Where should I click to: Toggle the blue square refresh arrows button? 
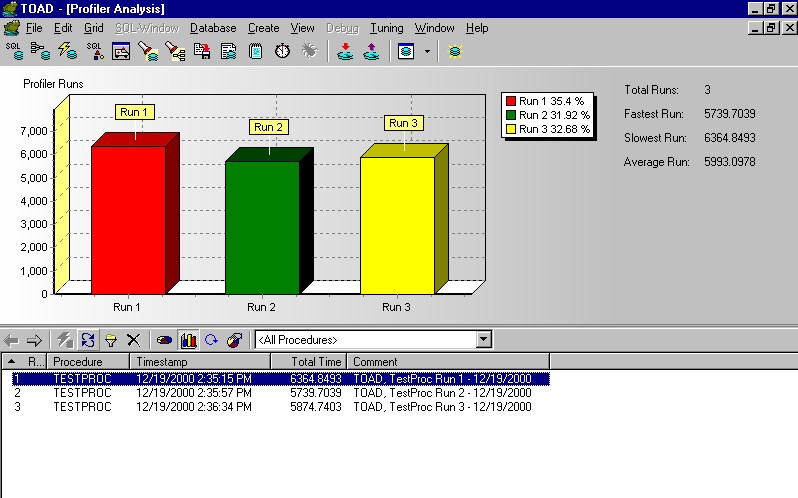pyautogui.click(x=88, y=340)
